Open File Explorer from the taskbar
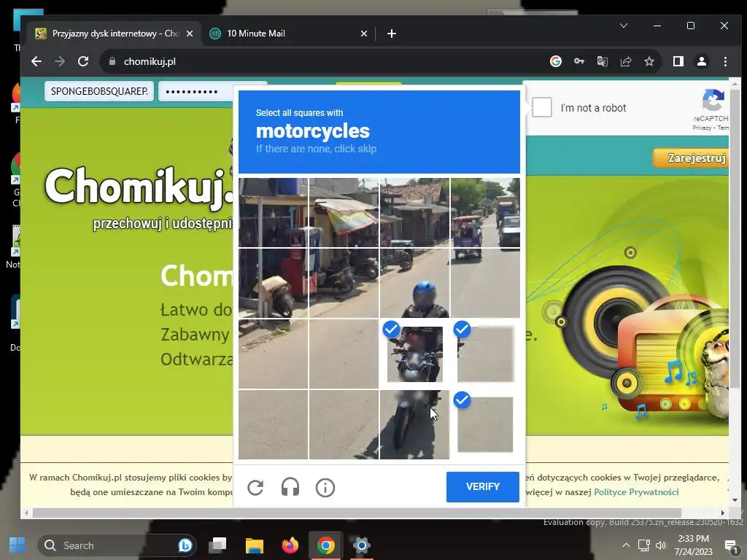Viewport: 747px width, 560px height. [x=254, y=545]
